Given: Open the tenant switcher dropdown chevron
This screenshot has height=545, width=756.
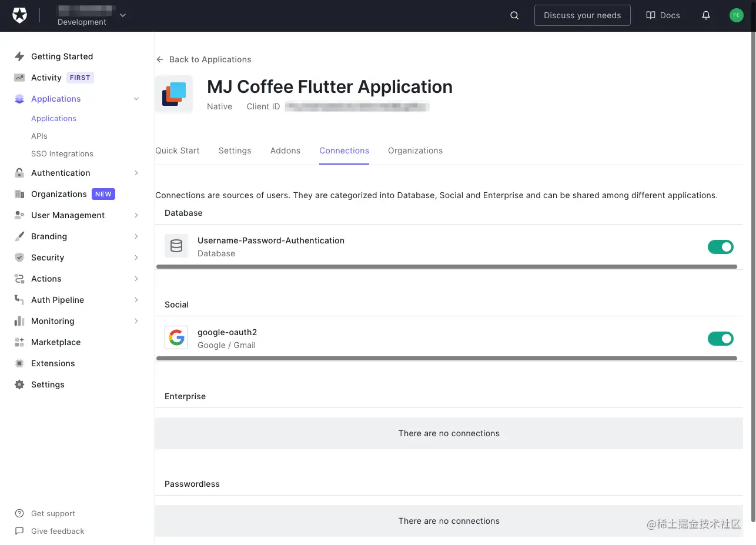Looking at the screenshot, I should (x=123, y=15).
